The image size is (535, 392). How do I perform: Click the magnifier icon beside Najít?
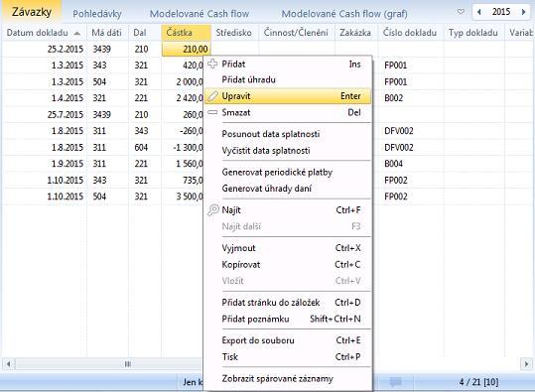pos(212,209)
